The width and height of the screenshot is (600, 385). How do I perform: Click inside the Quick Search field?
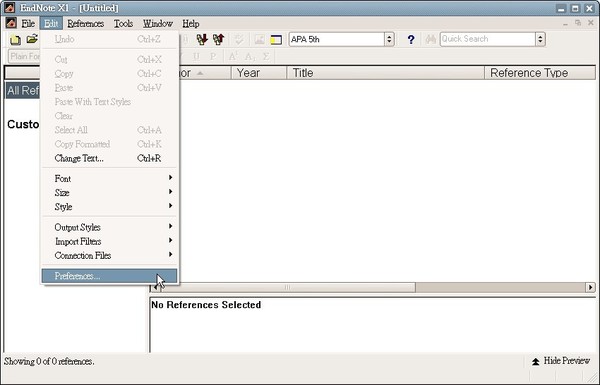(488, 39)
